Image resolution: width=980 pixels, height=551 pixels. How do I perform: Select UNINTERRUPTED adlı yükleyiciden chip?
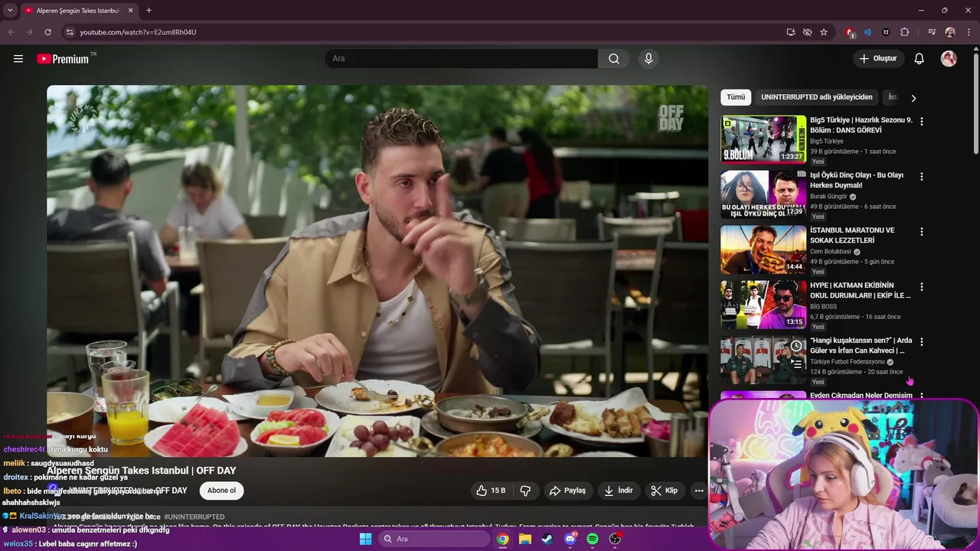tap(816, 97)
